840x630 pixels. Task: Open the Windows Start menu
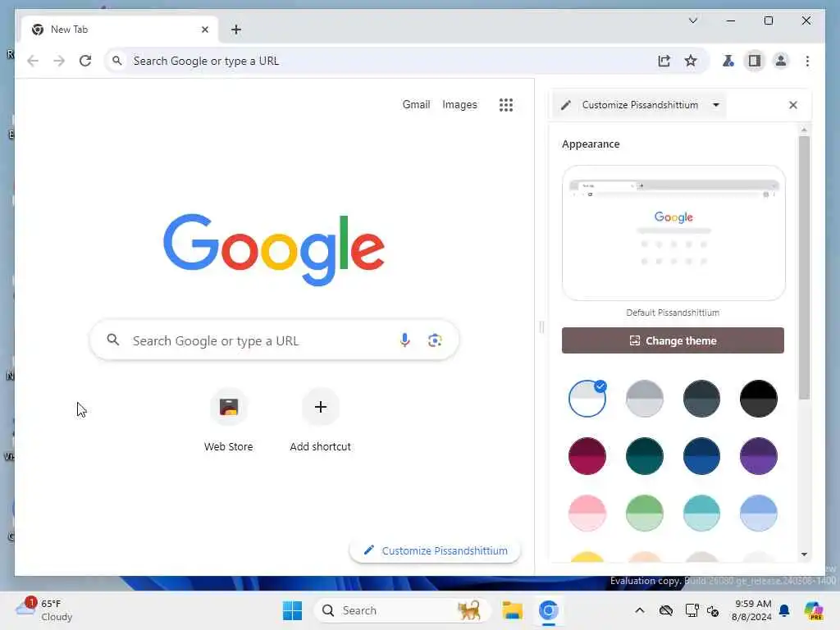(293, 610)
